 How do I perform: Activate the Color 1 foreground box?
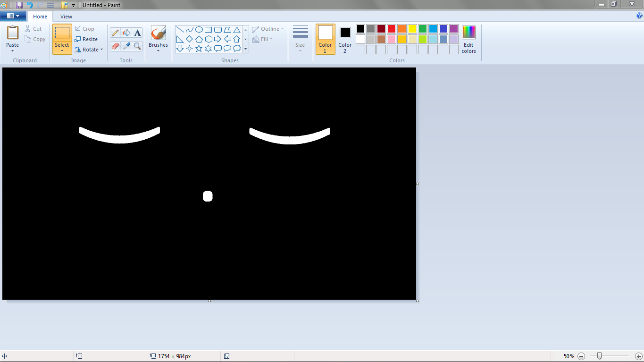click(325, 39)
